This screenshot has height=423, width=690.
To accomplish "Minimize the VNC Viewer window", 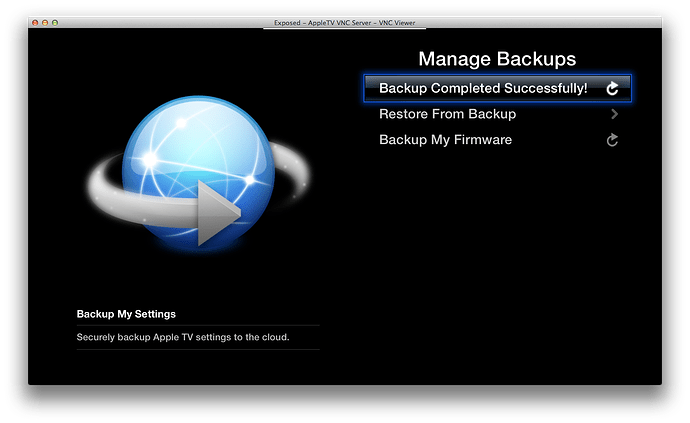I will coord(45,22).
